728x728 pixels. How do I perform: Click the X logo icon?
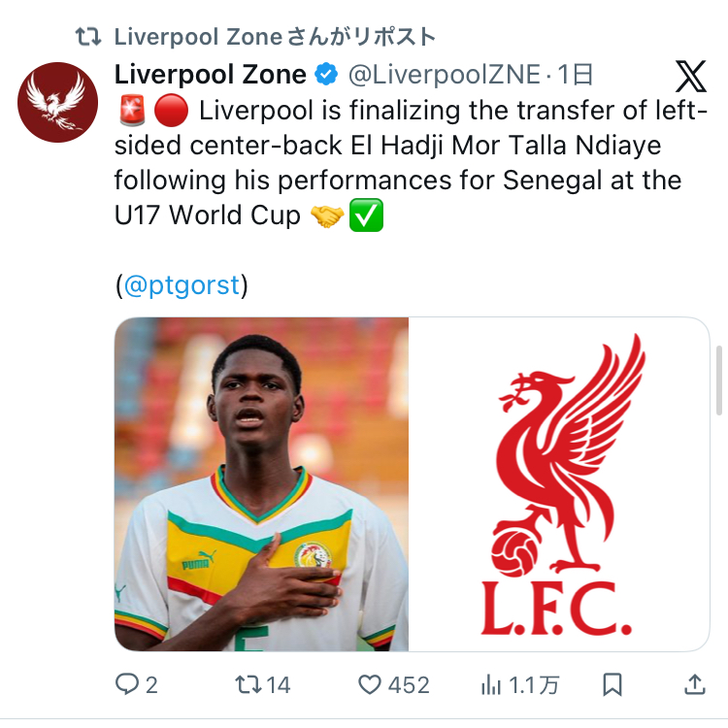click(690, 76)
